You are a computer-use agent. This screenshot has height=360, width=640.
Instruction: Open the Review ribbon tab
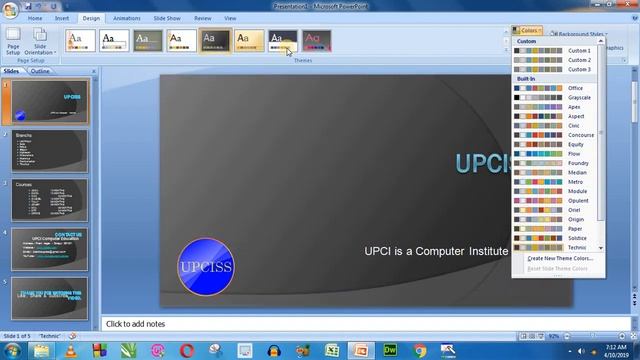point(202,18)
